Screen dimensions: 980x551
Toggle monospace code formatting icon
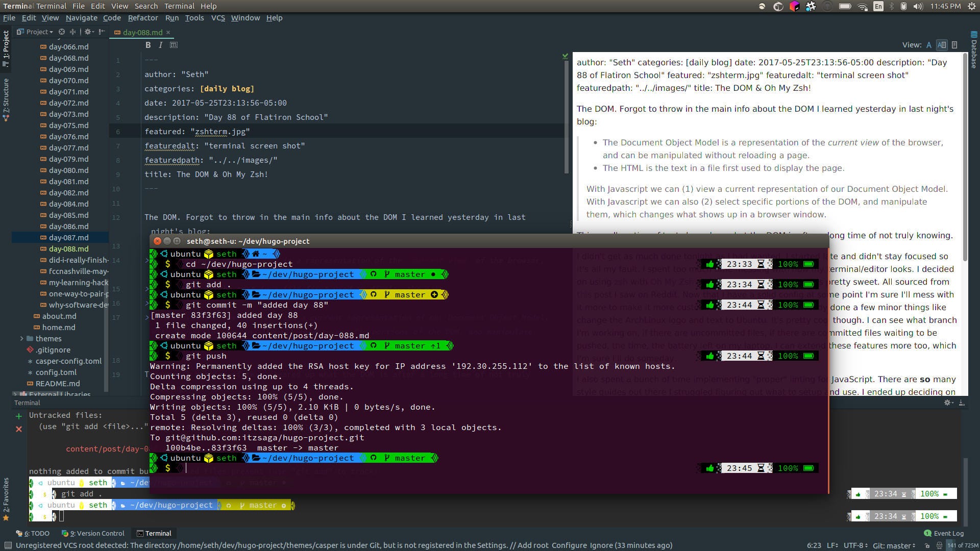pos(174,45)
